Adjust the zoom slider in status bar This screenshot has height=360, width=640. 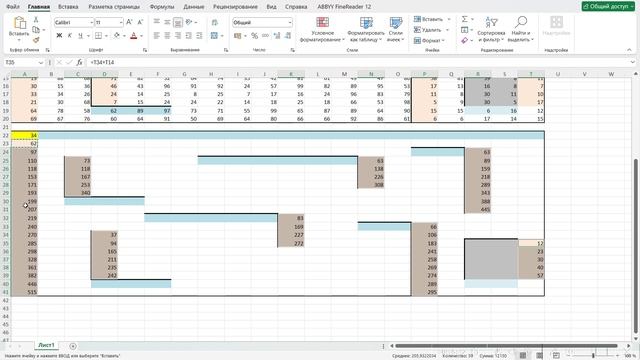click(593, 356)
